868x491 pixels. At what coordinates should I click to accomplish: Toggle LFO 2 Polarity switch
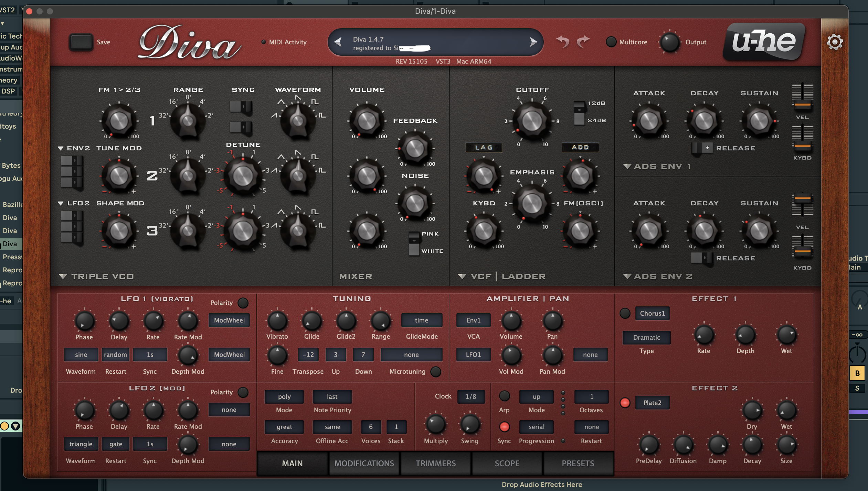243,392
